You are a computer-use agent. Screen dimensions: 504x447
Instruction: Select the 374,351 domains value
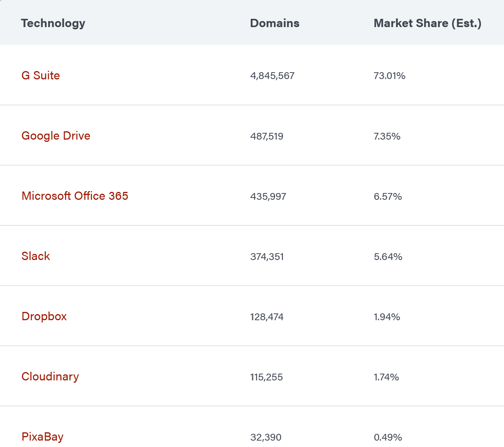click(267, 257)
